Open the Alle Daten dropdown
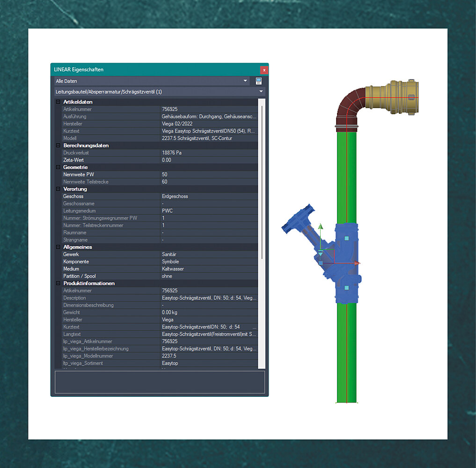Screen dimensions: 476x468 [x=245, y=81]
